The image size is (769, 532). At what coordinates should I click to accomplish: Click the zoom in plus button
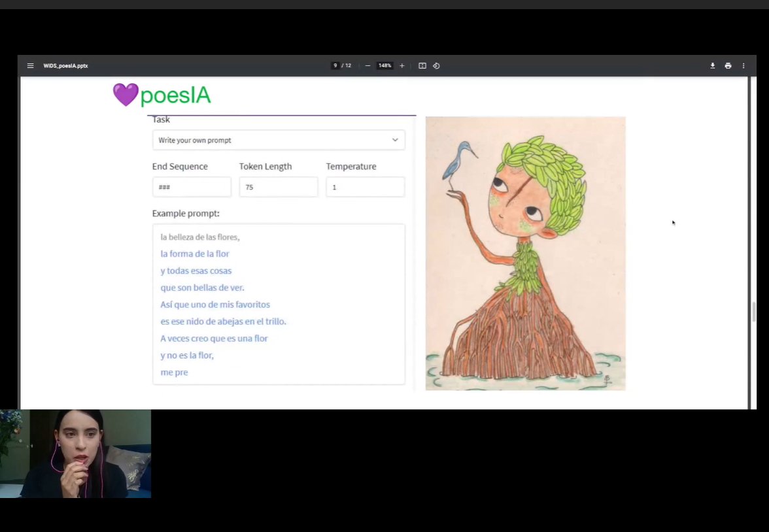[x=402, y=66]
